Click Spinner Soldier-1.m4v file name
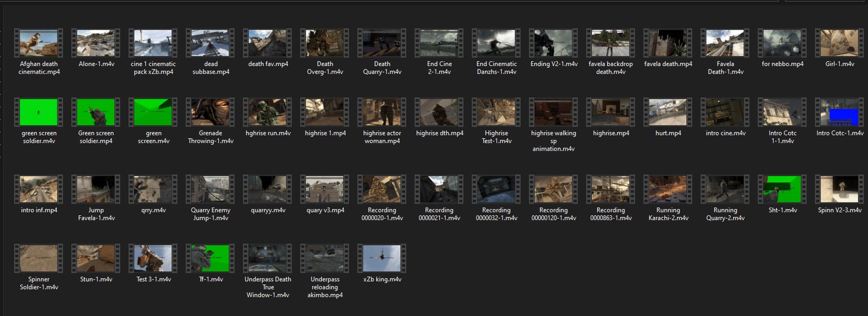This screenshot has width=868, height=316. point(39,283)
